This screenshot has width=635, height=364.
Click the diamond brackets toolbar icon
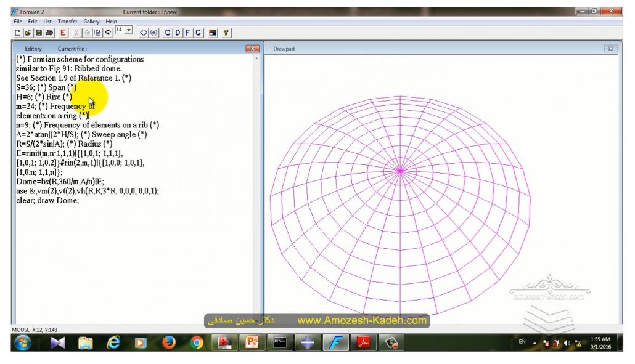coord(143,33)
